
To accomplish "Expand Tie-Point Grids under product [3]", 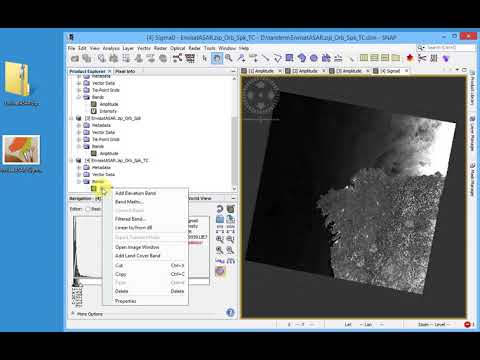I will point(79,139).
